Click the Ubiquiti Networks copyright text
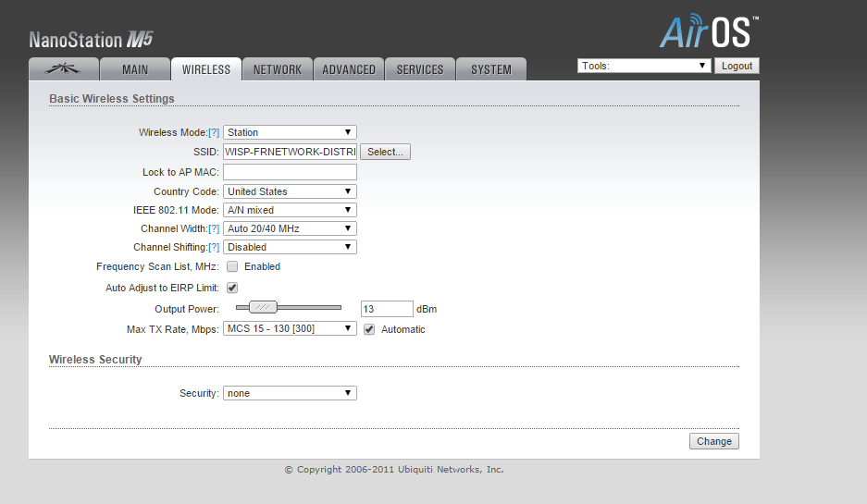867x504 pixels. [393, 469]
